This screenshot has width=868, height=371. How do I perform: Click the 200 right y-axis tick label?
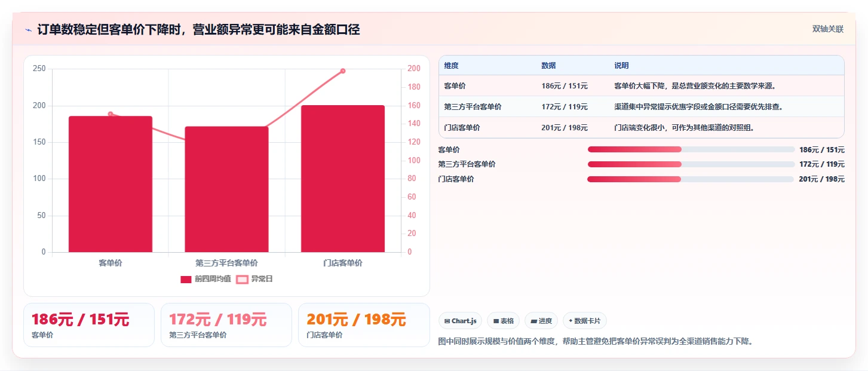[x=414, y=69]
